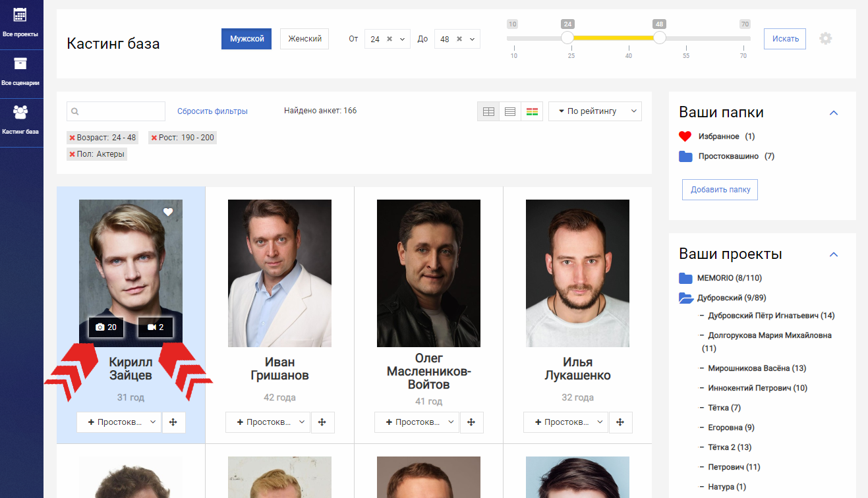Switch to list rows view
The image size is (868, 498).
coord(510,111)
